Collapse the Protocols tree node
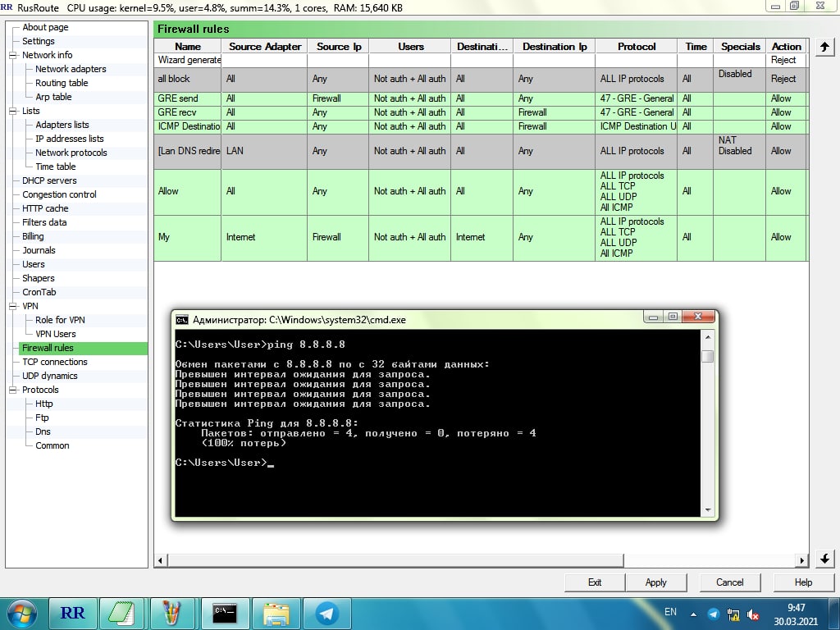840x630 pixels. (x=12, y=390)
